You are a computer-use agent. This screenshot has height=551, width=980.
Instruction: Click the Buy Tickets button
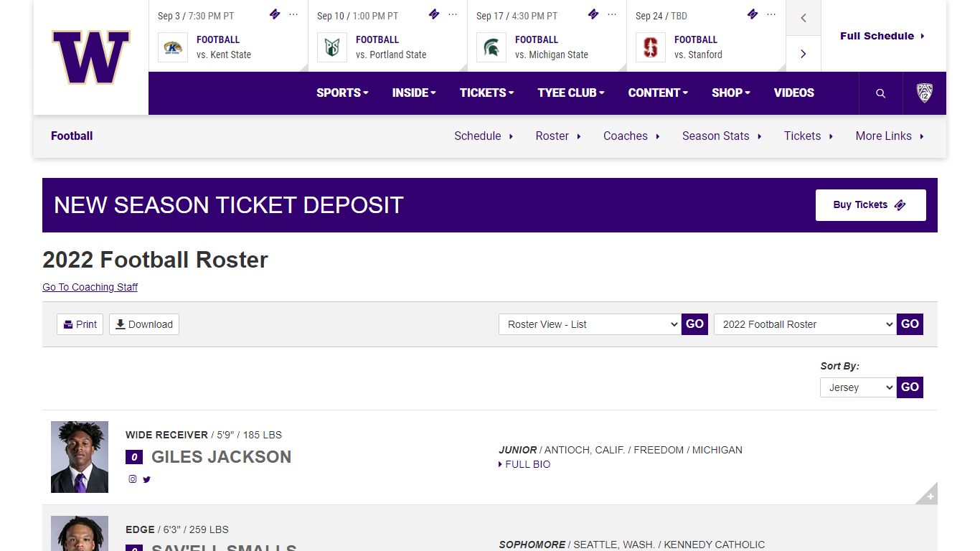click(870, 205)
